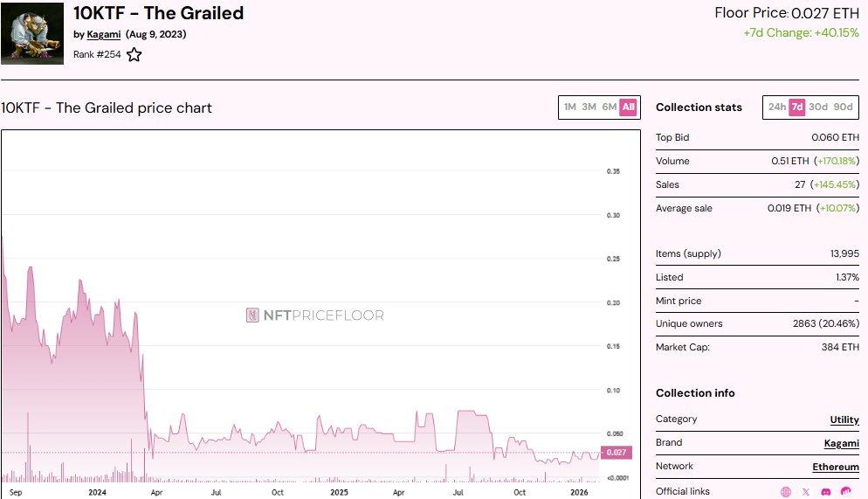Click the Collection info heading

pyautogui.click(x=695, y=393)
